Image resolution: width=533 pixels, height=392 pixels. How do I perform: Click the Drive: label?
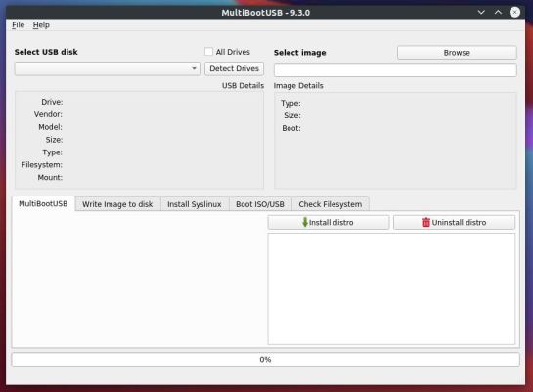[52, 102]
